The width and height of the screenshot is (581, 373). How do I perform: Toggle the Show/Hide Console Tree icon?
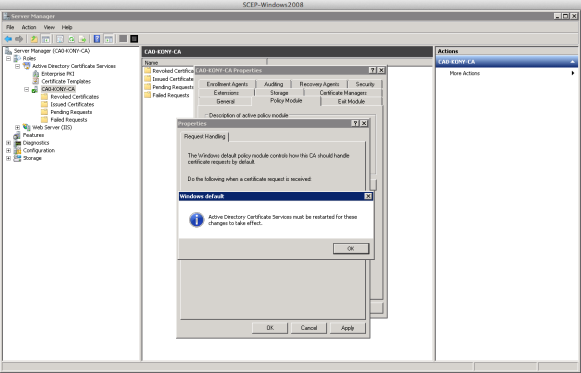(x=46, y=39)
